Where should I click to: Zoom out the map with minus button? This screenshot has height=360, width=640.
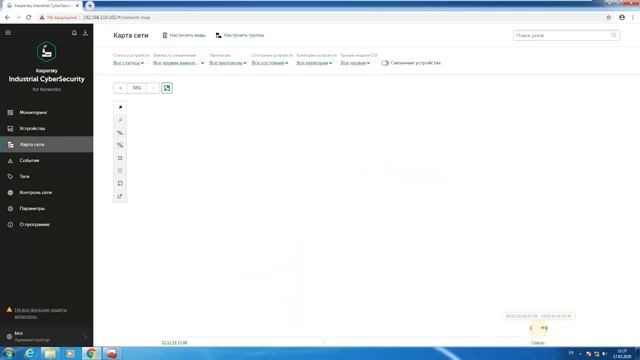click(x=153, y=88)
